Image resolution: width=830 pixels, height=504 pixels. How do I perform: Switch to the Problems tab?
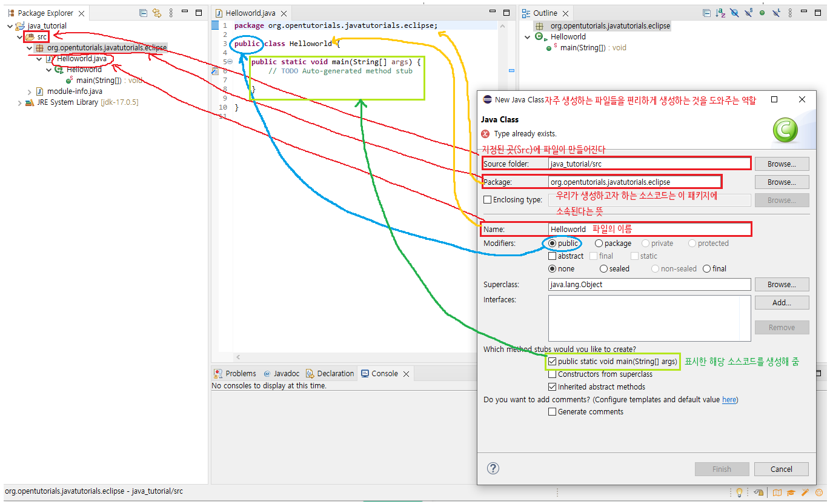235,374
